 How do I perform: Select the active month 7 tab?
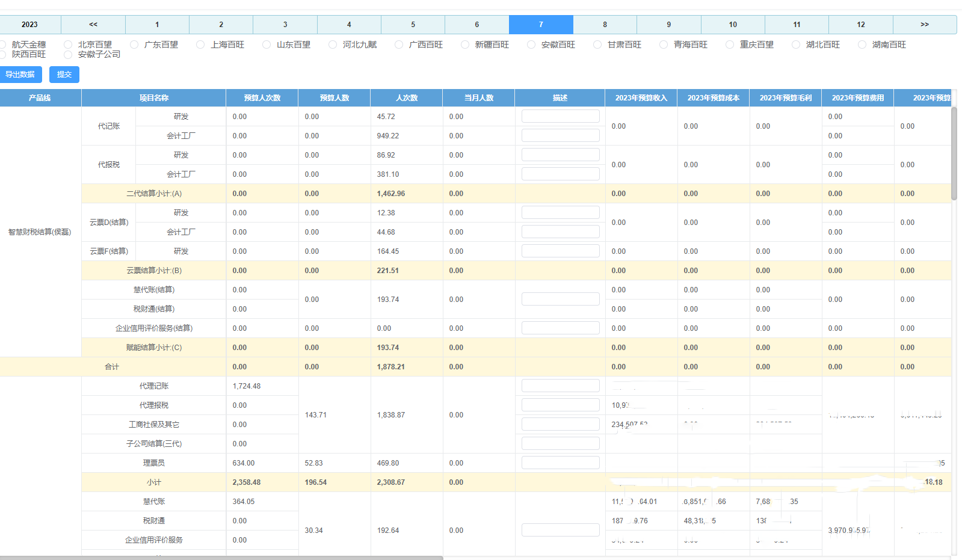point(541,25)
